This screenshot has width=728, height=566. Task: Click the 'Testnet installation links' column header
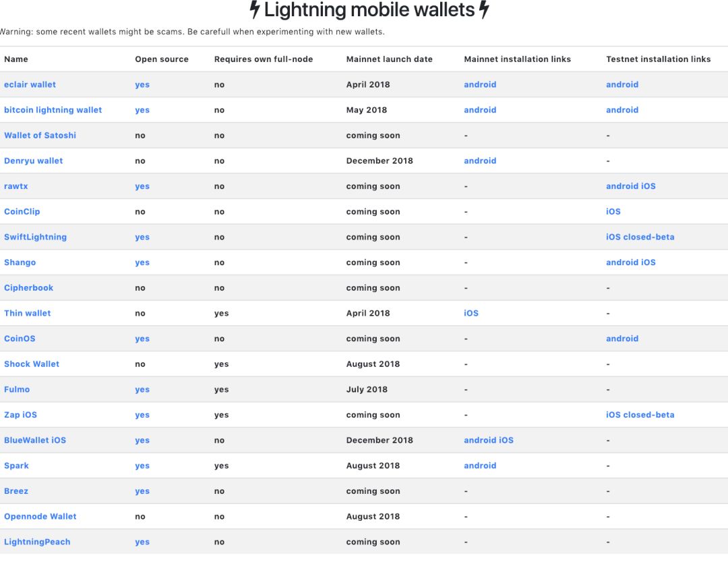pos(659,59)
